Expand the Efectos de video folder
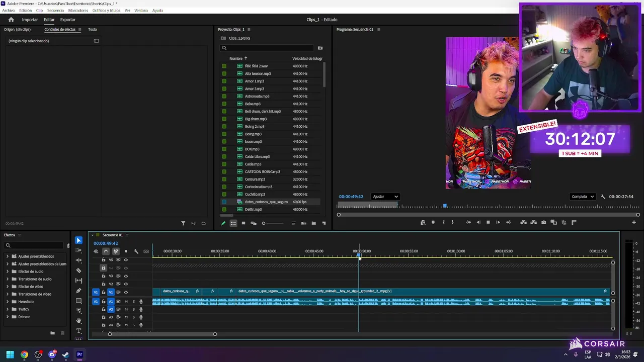The height and width of the screenshot is (362, 644). coord(8,287)
